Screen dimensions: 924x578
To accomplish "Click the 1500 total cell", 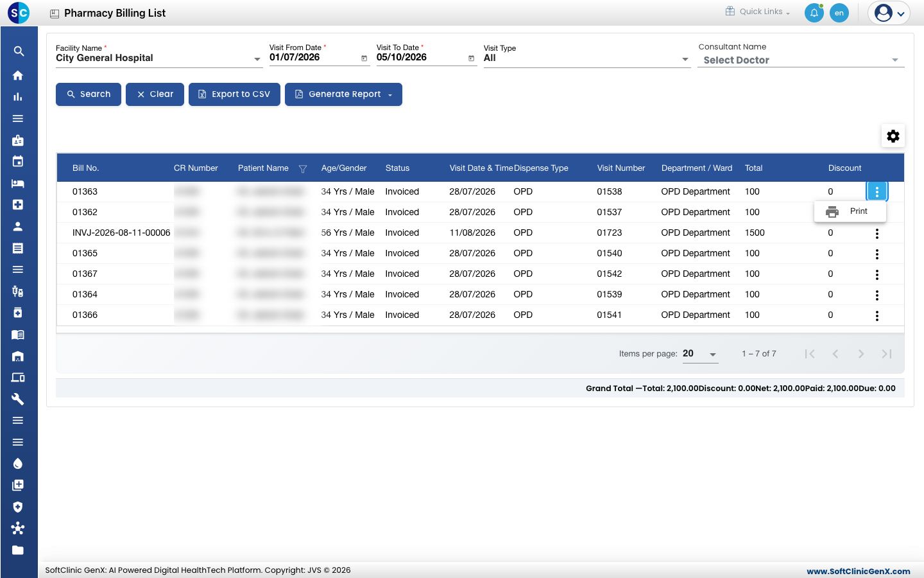I will pos(755,232).
